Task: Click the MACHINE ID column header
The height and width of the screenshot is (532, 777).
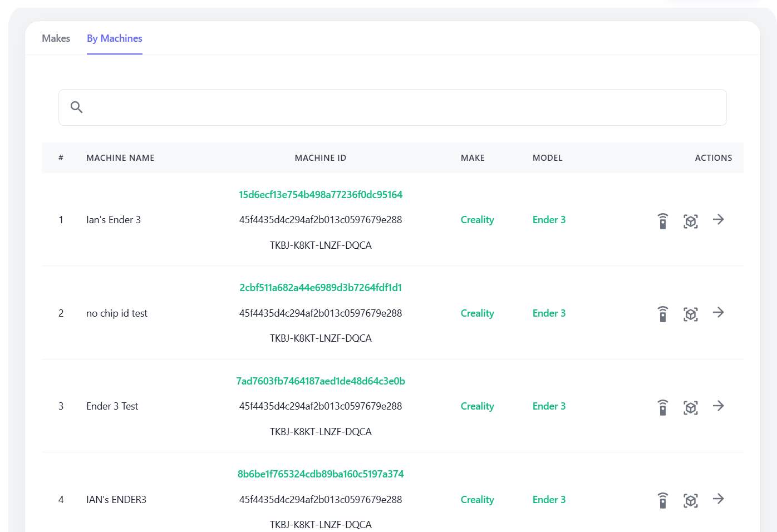Action: click(321, 158)
